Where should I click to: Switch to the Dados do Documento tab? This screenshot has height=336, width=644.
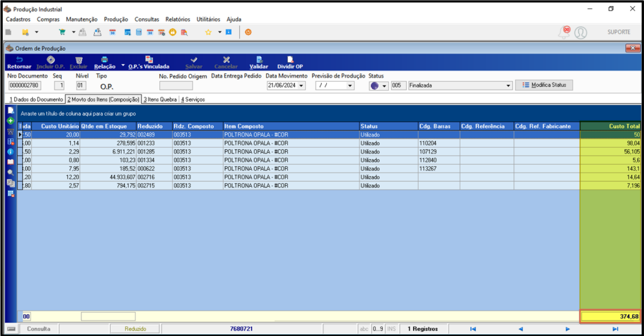pyautogui.click(x=36, y=100)
